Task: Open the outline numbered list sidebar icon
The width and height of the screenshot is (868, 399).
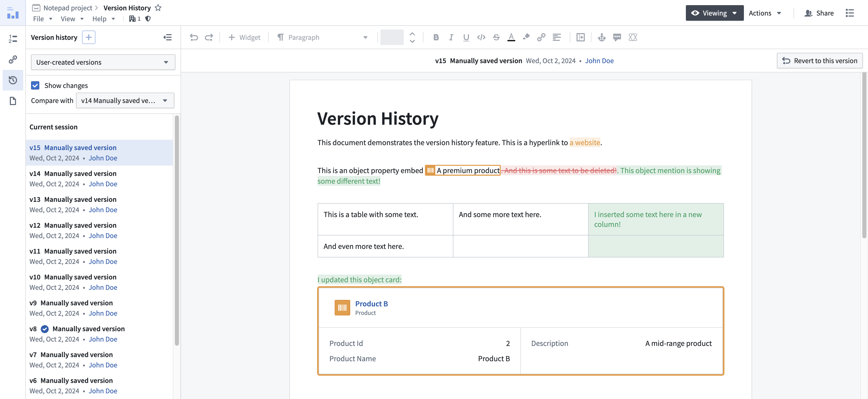Action: [13, 39]
